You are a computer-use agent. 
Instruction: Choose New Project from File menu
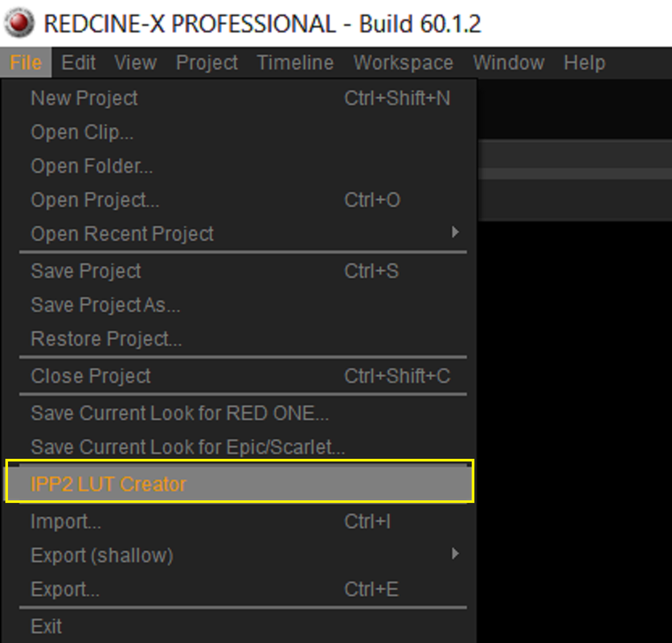coord(240,98)
